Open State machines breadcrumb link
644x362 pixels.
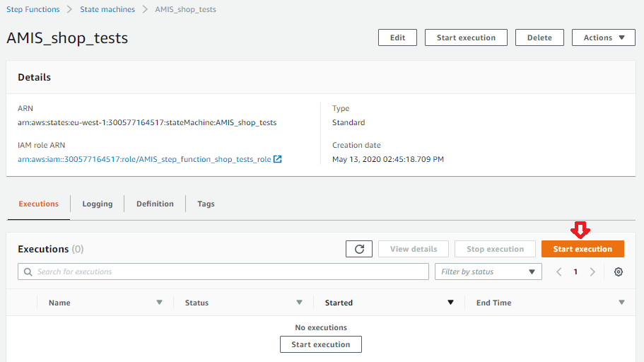coord(107,9)
